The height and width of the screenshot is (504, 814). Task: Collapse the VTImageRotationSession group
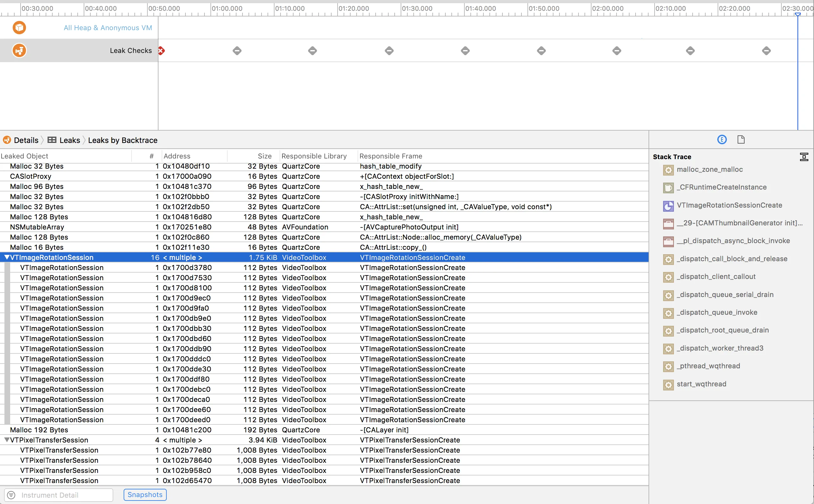click(6, 258)
